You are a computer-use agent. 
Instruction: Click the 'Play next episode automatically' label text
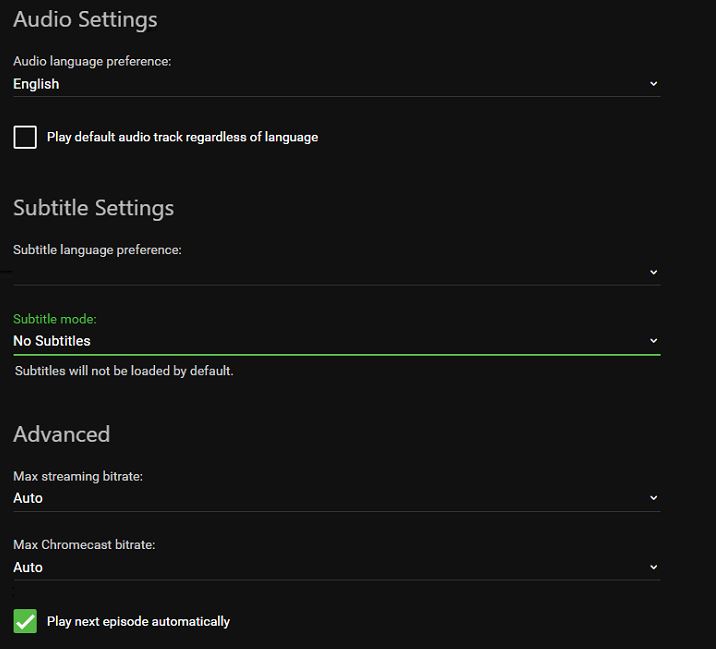(x=138, y=621)
